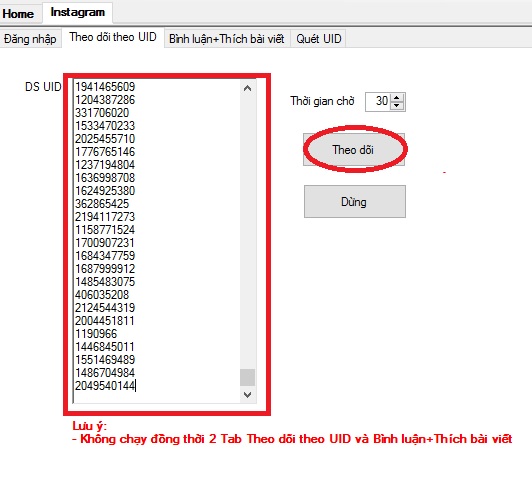Click the UID list scroll down arrow
The width and height of the screenshot is (532, 487).
[x=248, y=395]
